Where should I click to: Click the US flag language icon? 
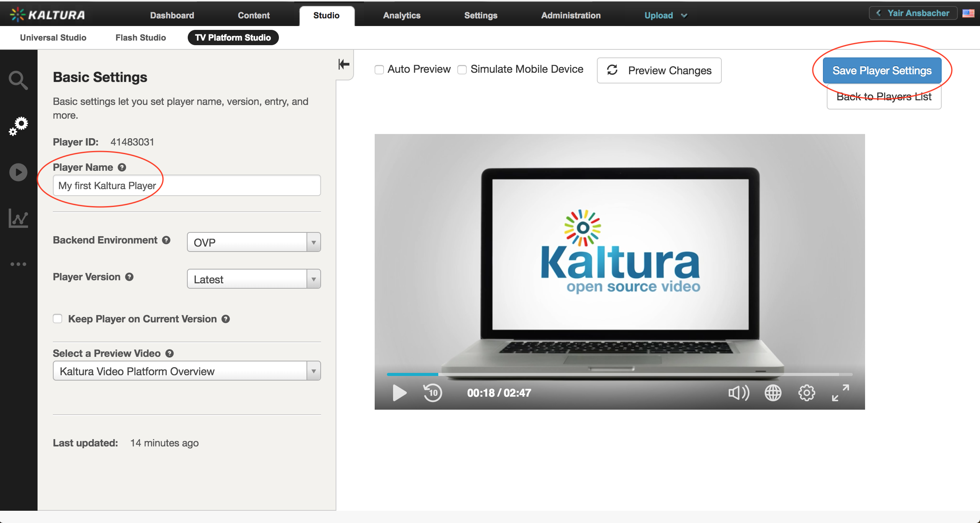point(968,13)
